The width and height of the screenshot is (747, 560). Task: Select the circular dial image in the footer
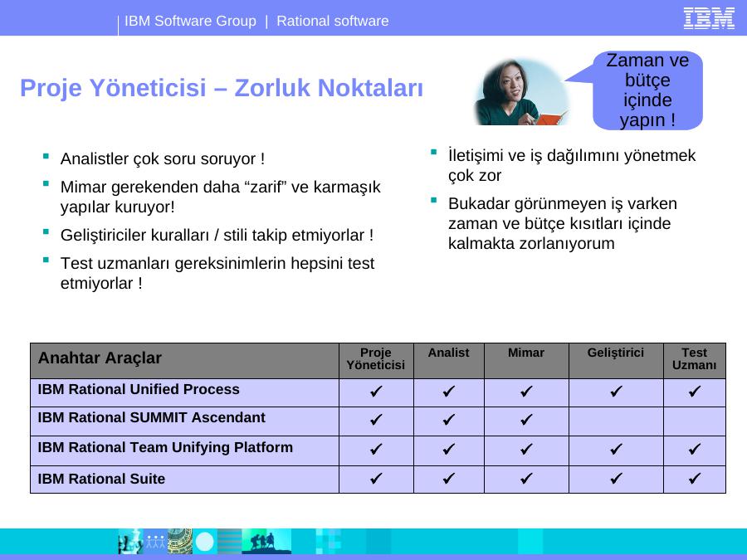tap(180, 542)
